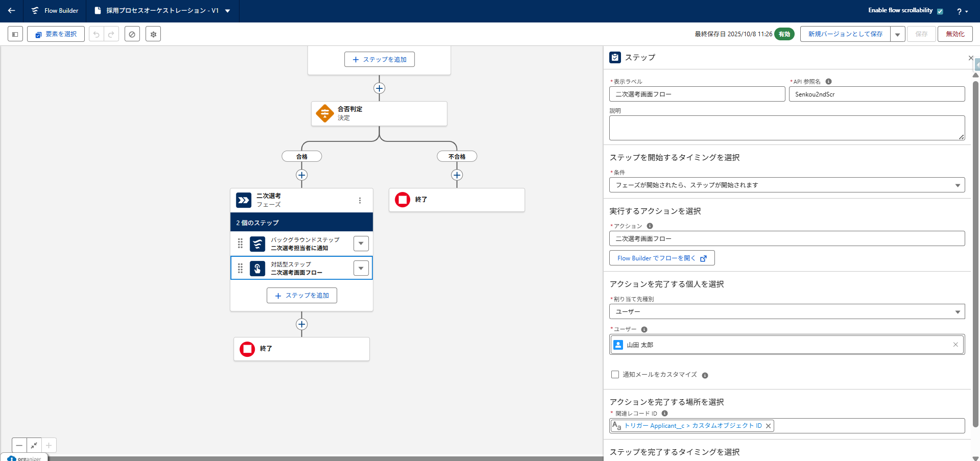
Task: Open the help menu question mark
Action: (x=962, y=11)
